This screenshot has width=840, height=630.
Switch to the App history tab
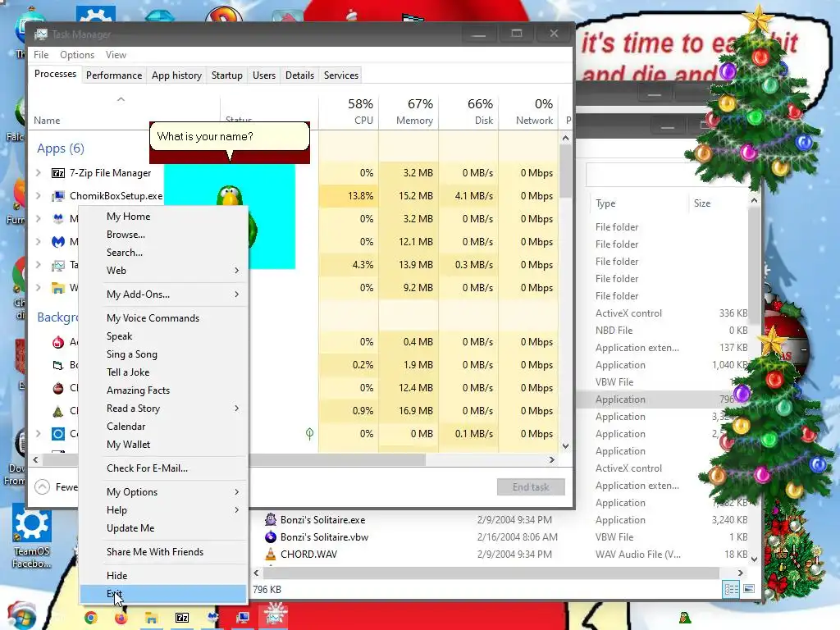click(177, 75)
